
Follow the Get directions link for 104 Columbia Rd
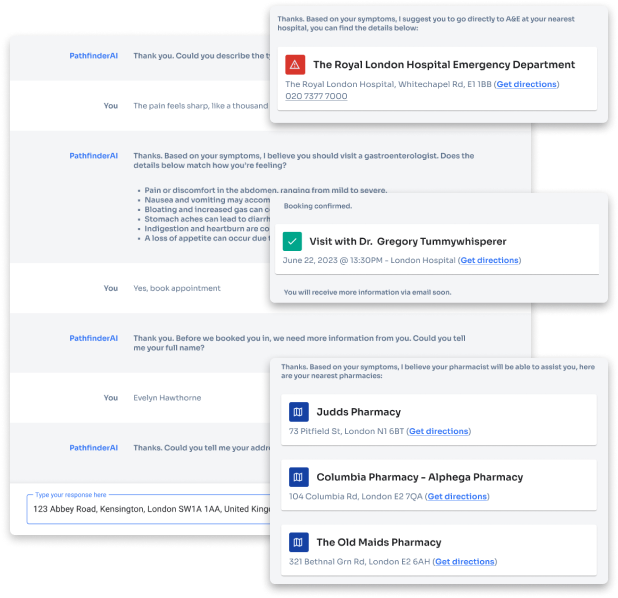456,496
